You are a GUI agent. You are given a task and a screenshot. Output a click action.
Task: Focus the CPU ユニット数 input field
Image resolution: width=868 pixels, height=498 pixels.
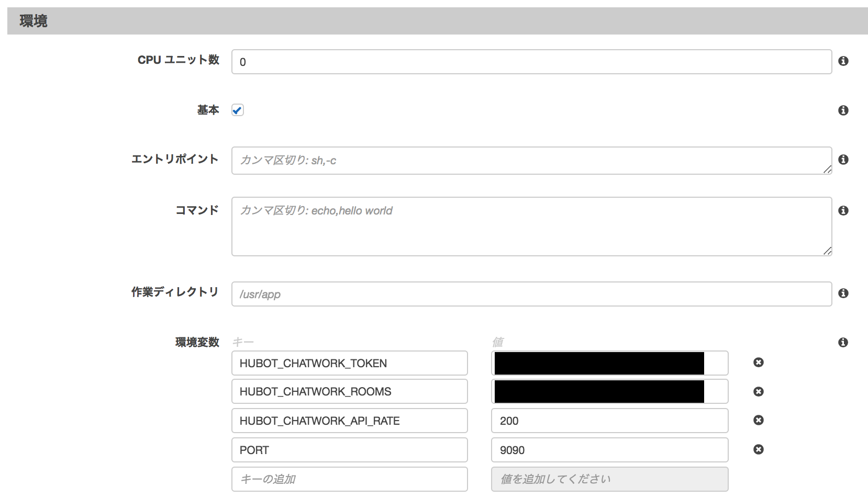click(x=531, y=62)
